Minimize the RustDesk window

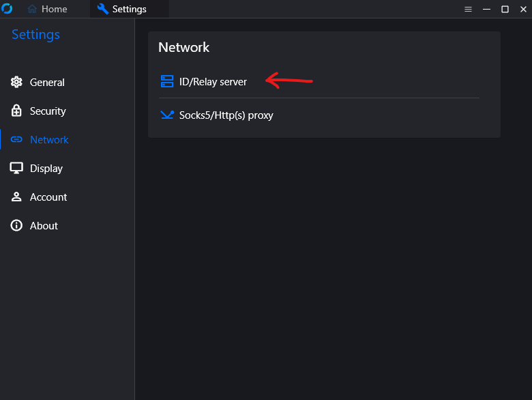(486, 9)
